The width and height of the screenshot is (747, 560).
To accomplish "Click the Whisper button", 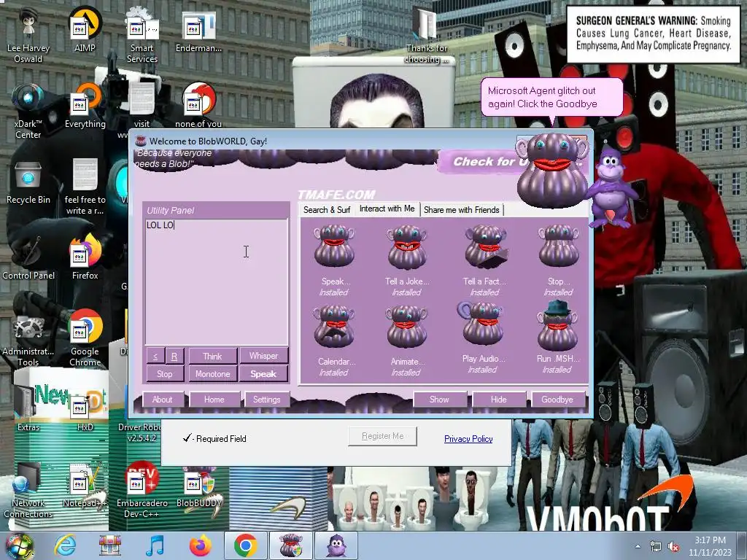I will point(263,356).
